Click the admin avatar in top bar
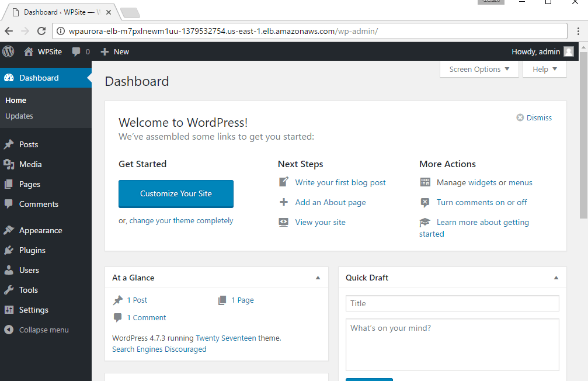Screen dimensions: 588x381 [x=568, y=51]
